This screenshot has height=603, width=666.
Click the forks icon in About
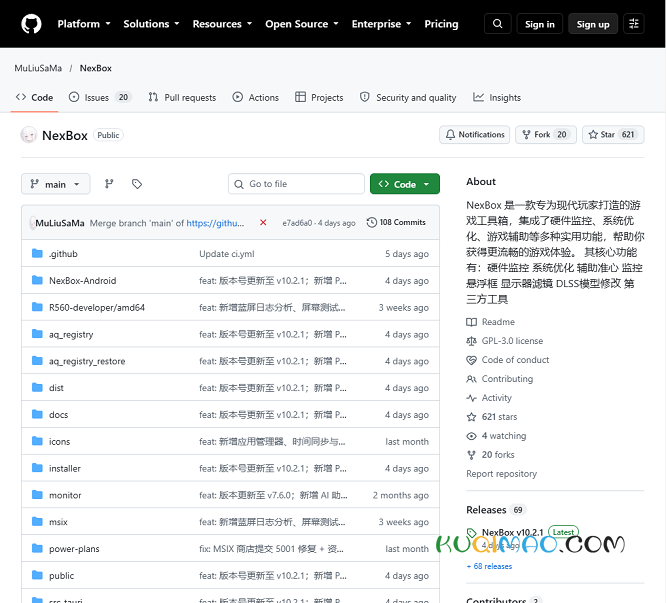pyautogui.click(x=471, y=455)
